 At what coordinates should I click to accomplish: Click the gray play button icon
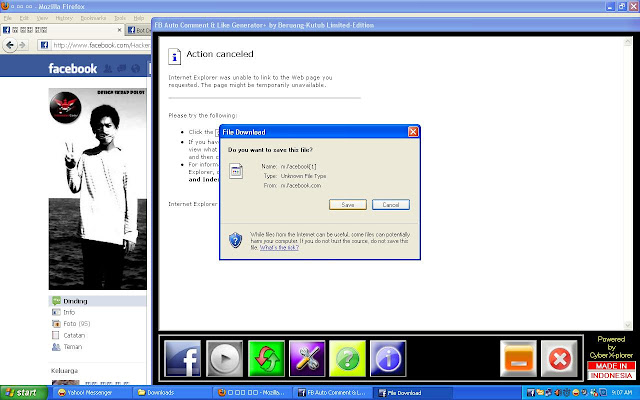point(224,358)
